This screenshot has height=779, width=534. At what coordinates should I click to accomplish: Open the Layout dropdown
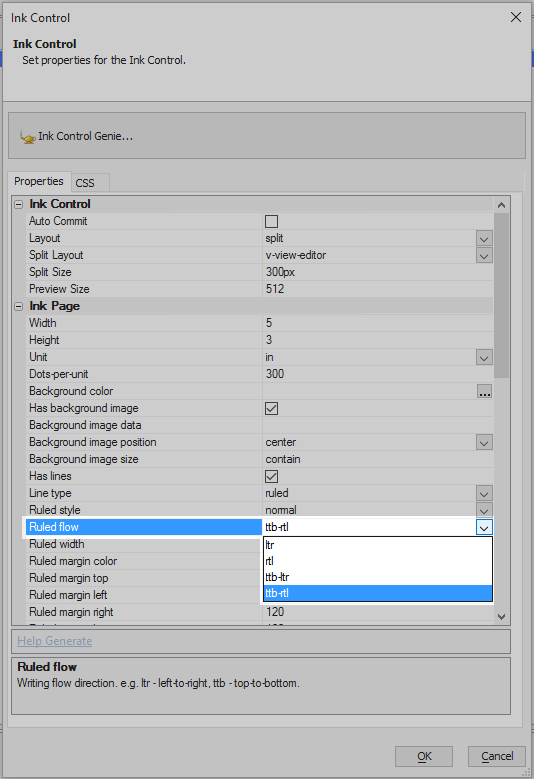pyautogui.click(x=484, y=238)
